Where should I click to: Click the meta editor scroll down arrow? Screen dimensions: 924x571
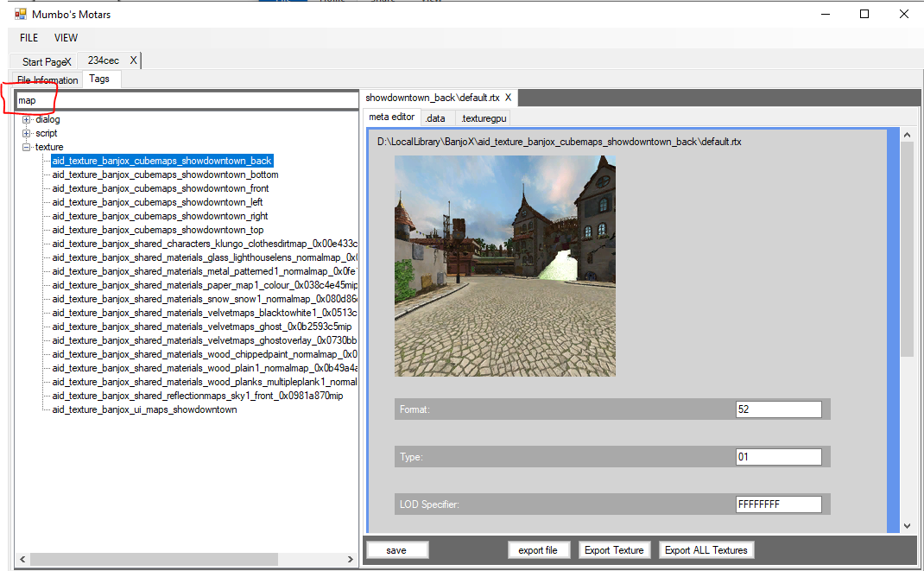[x=907, y=525]
